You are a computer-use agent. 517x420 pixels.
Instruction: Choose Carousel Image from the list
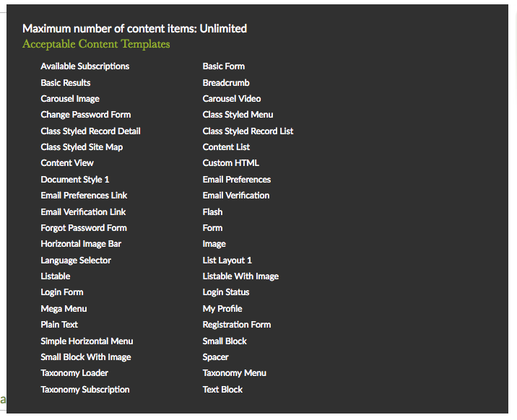pyautogui.click(x=70, y=99)
